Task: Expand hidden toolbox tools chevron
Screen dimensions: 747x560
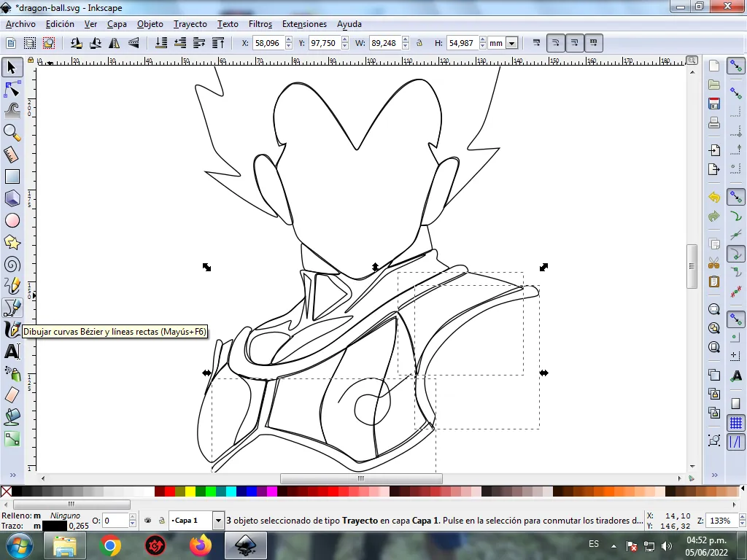Action: tap(13, 475)
